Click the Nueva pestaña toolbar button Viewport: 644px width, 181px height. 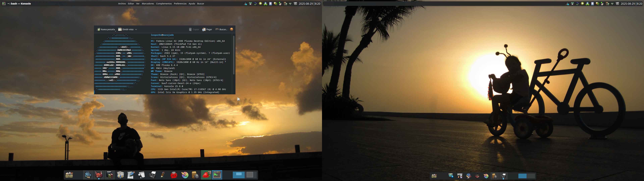(x=106, y=29)
